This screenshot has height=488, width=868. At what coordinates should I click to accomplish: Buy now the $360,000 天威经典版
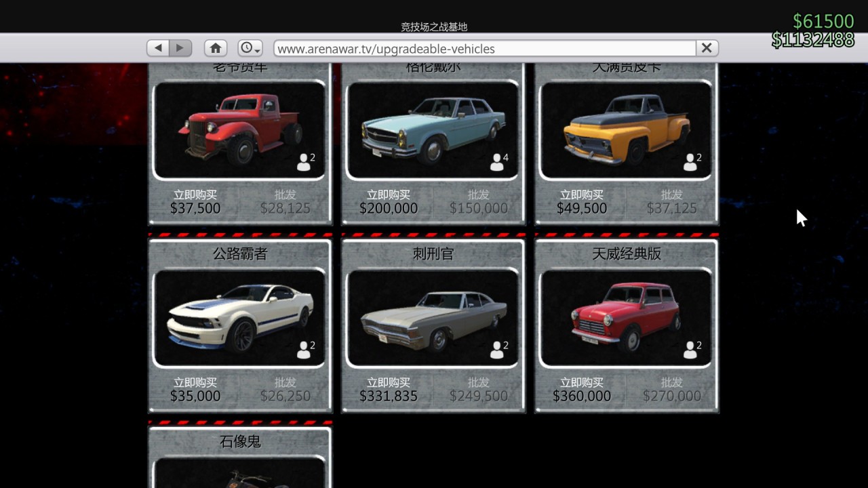tap(582, 390)
